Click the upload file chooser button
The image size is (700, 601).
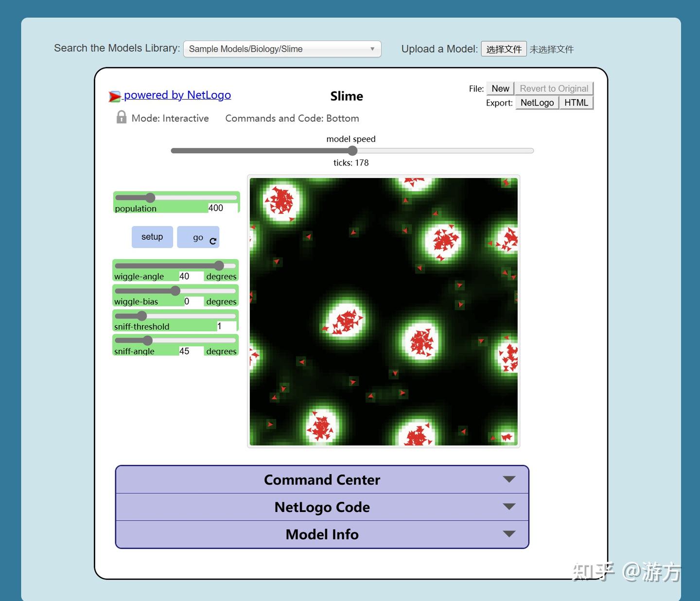click(504, 49)
